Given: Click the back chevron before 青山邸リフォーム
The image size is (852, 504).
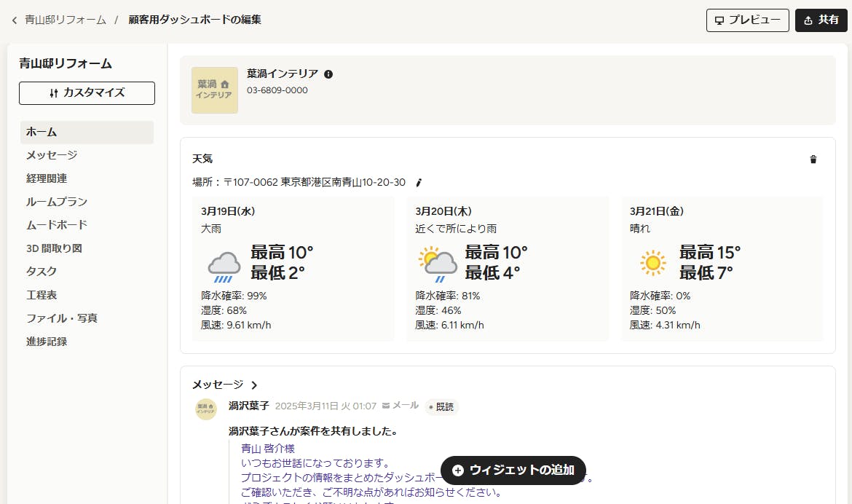Looking at the screenshot, I should pyautogui.click(x=14, y=20).
